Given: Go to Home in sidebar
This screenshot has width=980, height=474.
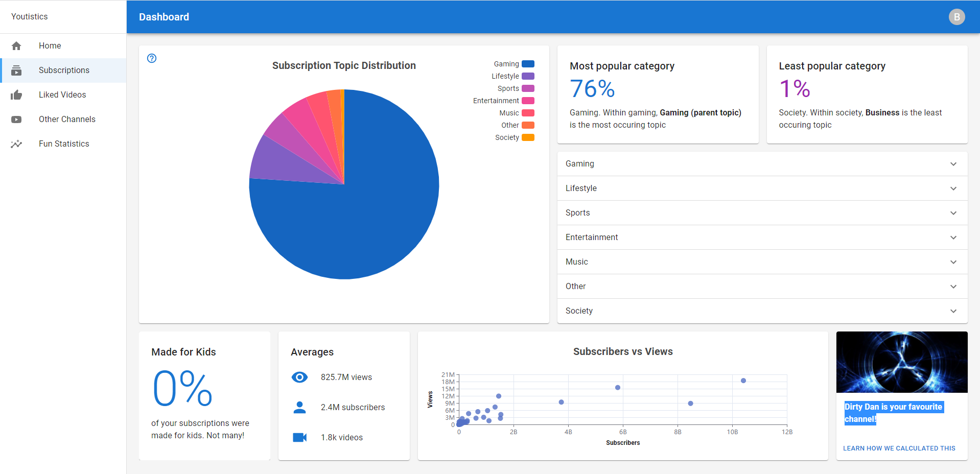Looking at the screenshot, I should (x=63, y=46).
